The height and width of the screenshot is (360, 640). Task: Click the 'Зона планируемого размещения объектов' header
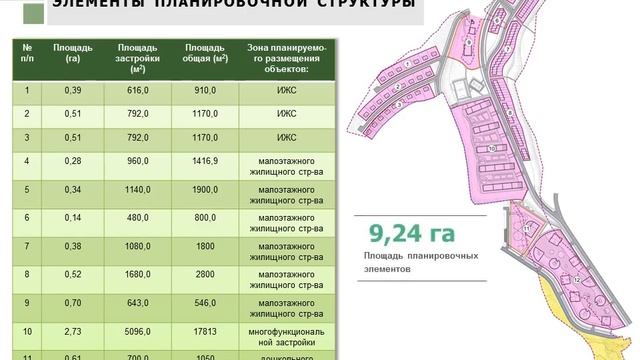tap(287, 58)
